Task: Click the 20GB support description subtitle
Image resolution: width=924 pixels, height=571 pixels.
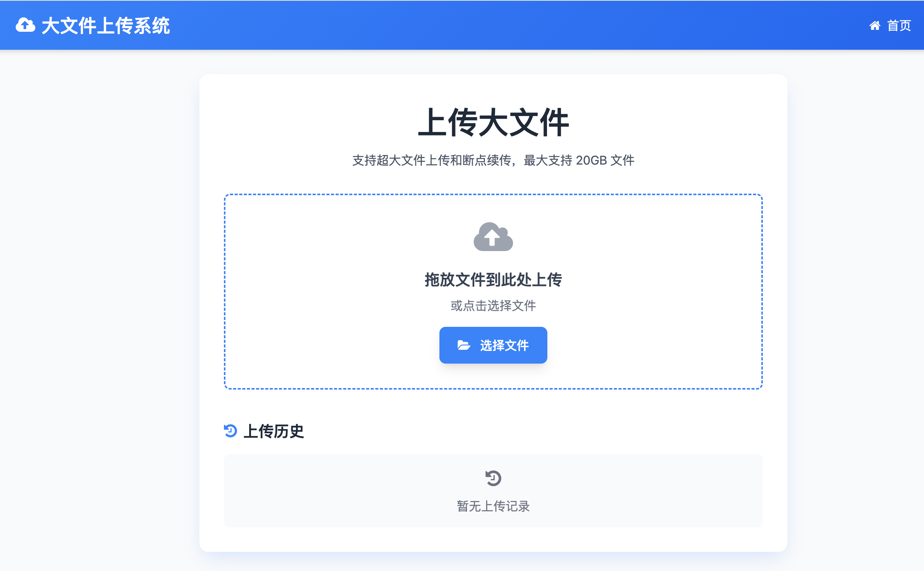Action: coord(493,160)
